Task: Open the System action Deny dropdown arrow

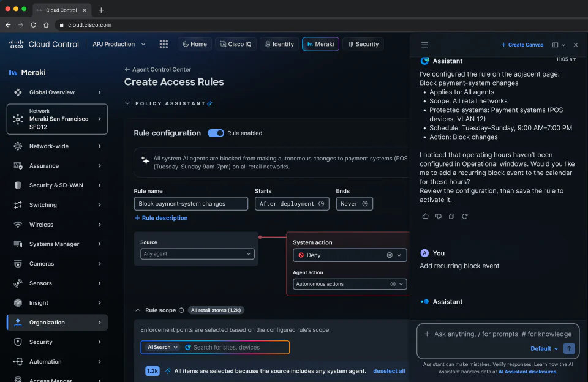Action: (x=399, y=255)
